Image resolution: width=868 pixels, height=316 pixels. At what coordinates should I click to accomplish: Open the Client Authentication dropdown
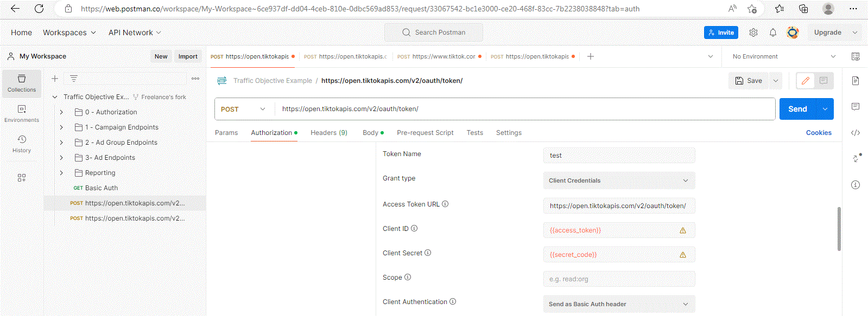point(619,304)
